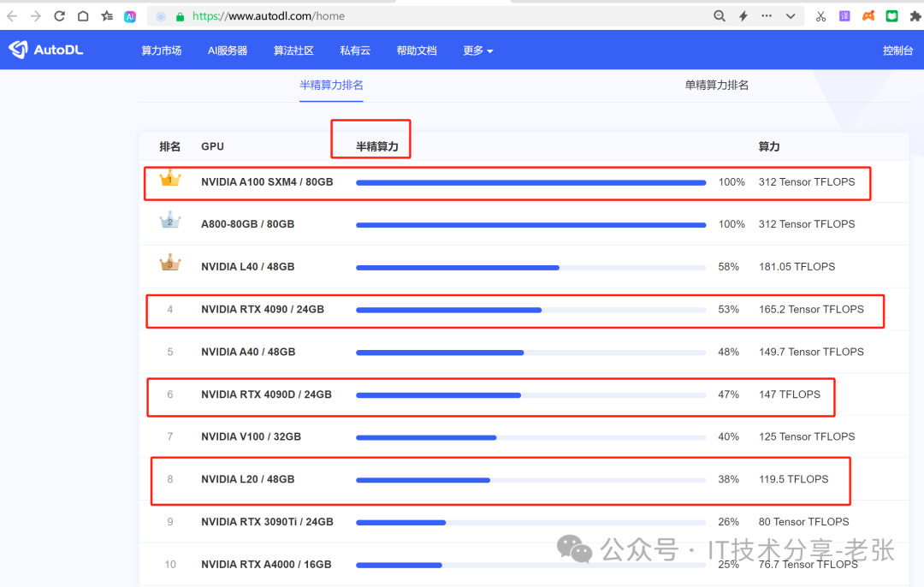Click the 40% percentage for V100
Screen dimensions: 924x587
(728, 436)
